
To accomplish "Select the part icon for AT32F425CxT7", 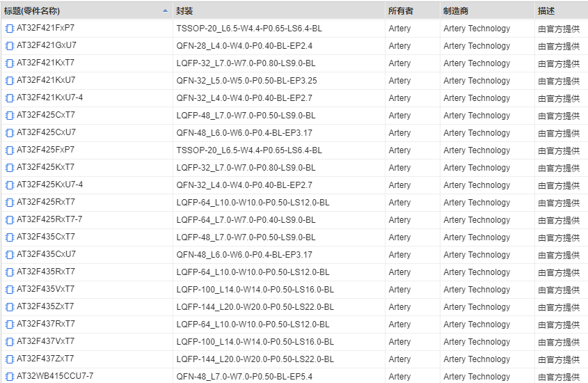I will coord(10,116).
